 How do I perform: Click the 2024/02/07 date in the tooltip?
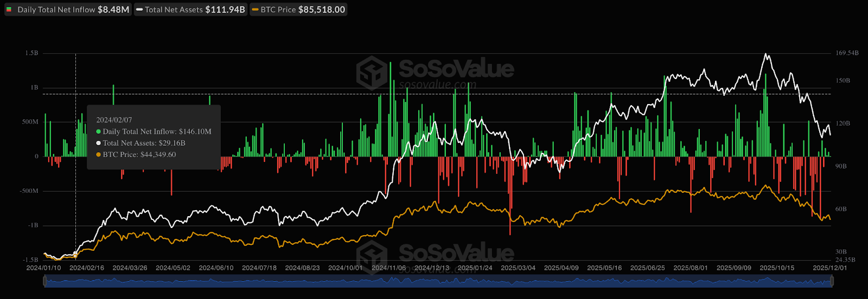(114, 120)
